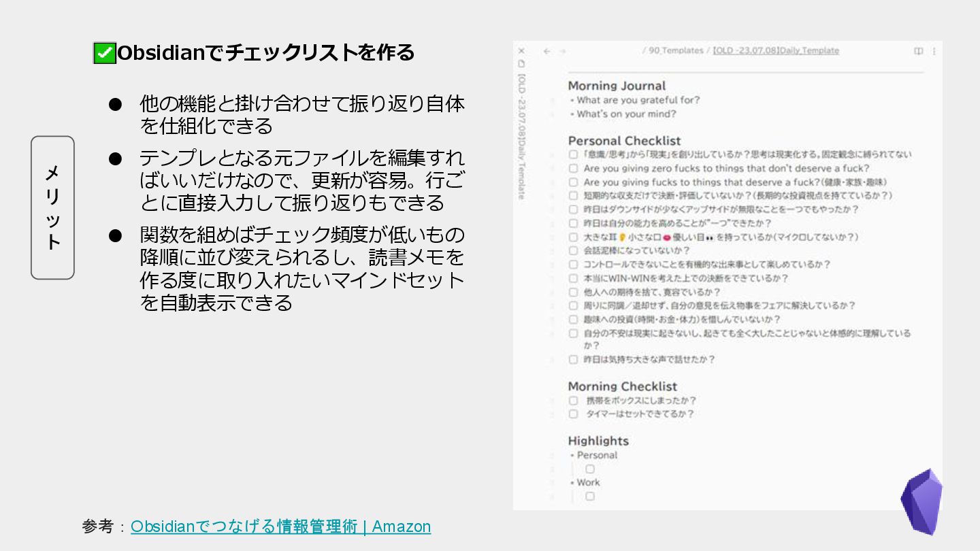
Task: Tick the 周りに同調／退却せず checkbox
Action: click(x=573, y=306)
